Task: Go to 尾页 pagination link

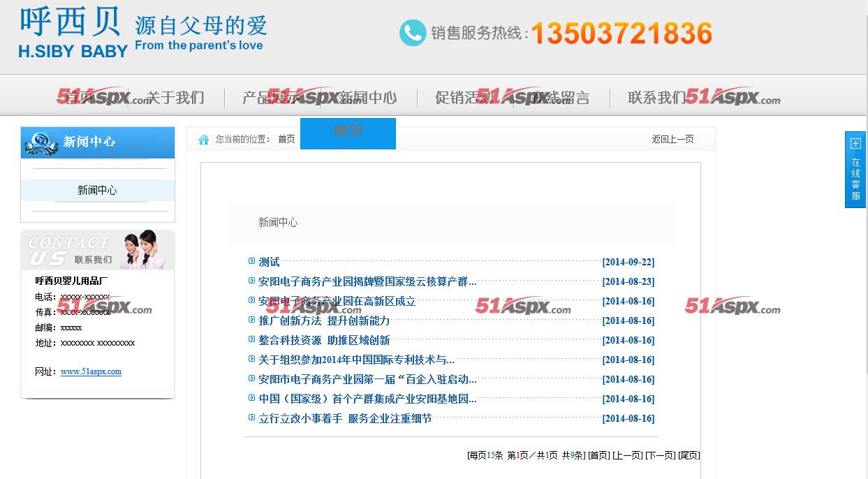Action: pos(689,455)
